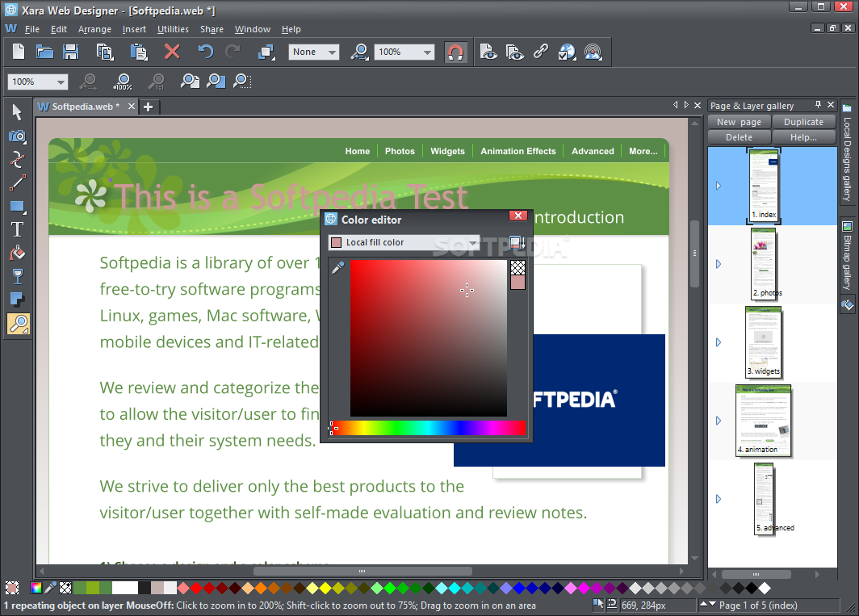Screen dimensions: 859x616
Task: Select the Straight Line tool
Action: [x=17, y=183]
